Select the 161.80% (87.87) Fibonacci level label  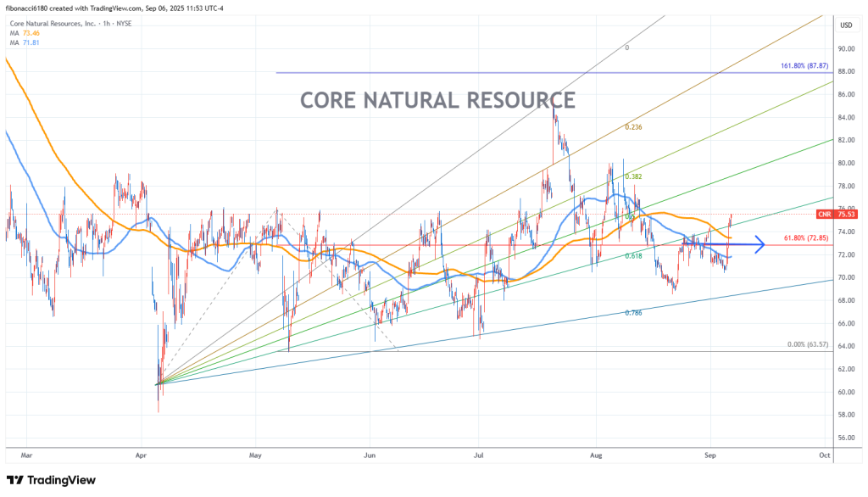[x=804, y=65]
